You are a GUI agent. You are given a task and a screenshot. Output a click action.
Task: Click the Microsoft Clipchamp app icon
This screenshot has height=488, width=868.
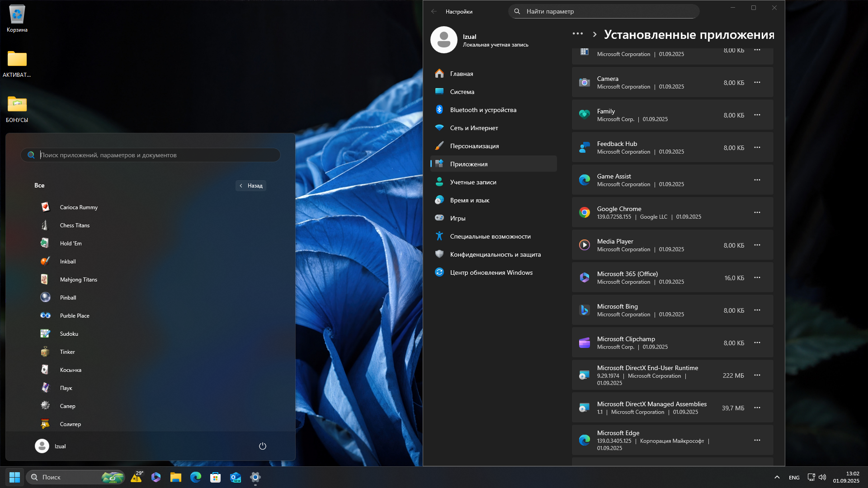pyautogui.click(x=585, y=343)
